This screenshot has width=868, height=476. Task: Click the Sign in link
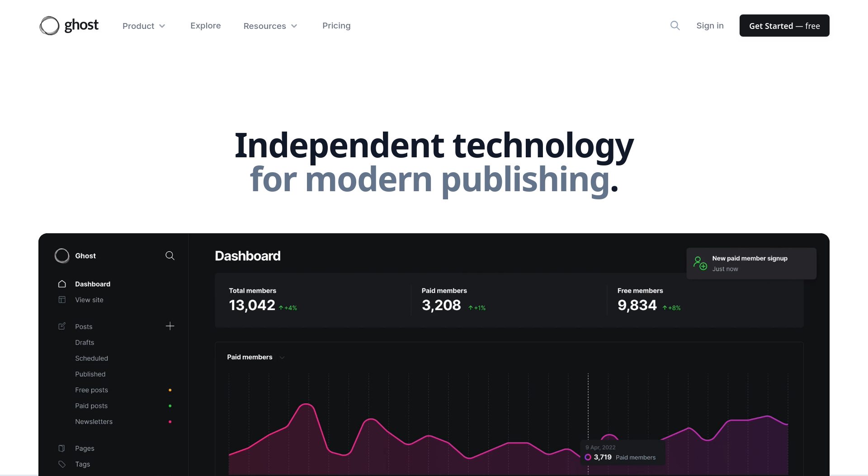click(x=710, y=26)
